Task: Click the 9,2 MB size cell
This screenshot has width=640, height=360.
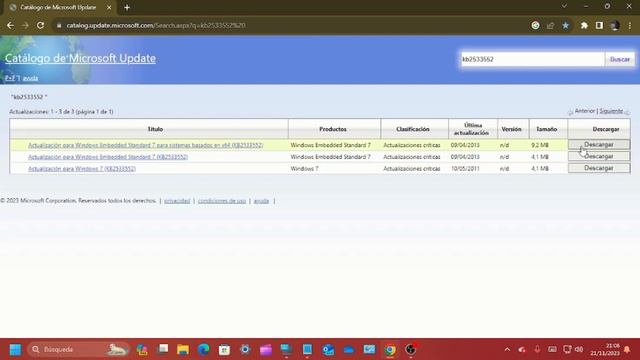Action: click(540, 145)
